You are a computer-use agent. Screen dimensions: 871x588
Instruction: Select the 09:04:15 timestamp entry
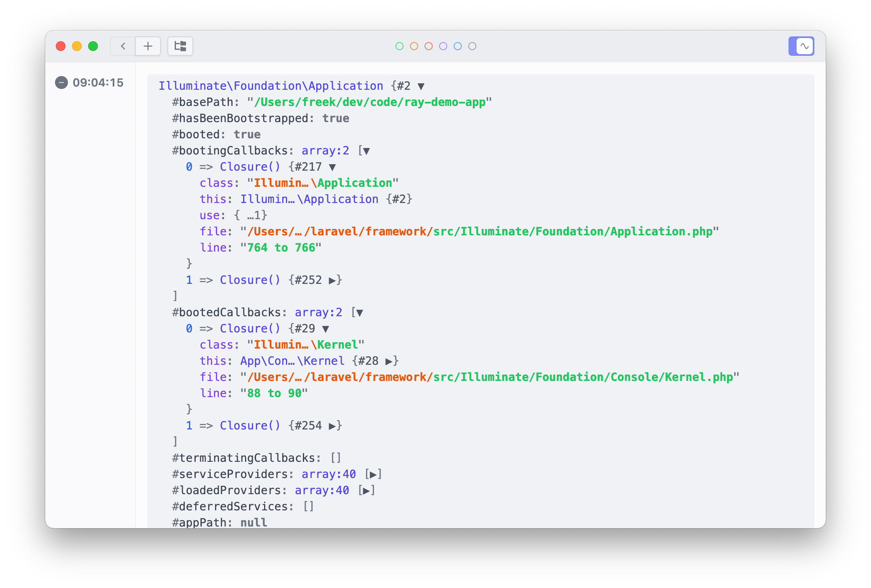pos(98,82)
